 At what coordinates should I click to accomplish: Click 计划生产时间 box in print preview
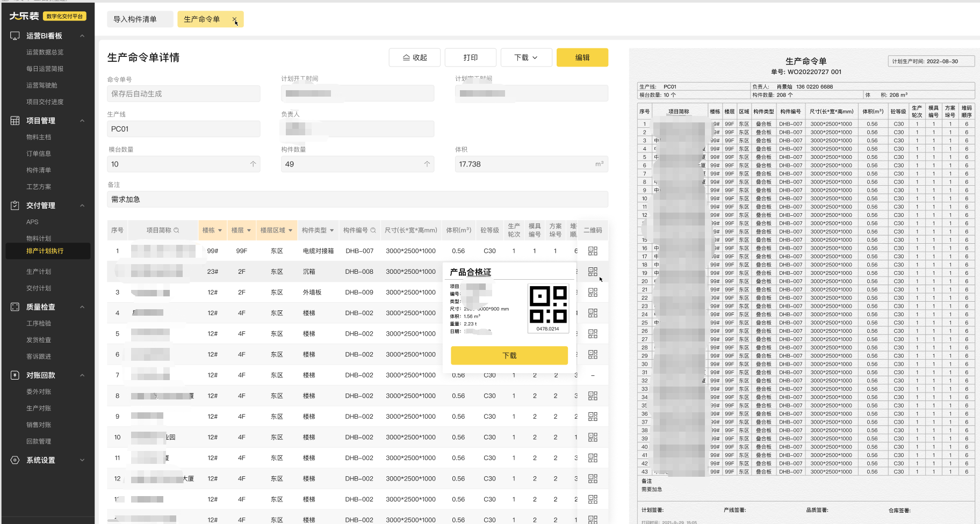[931, 61]
